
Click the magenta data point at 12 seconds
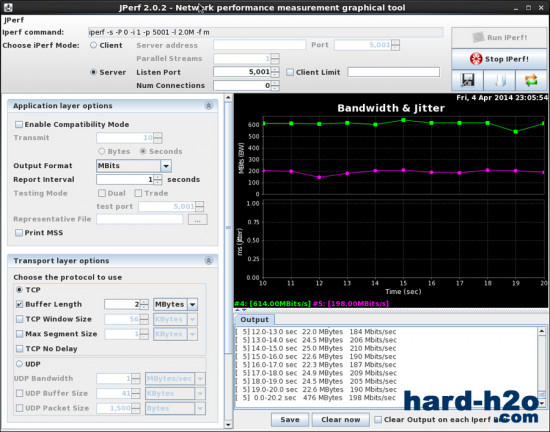click(319, 177)
